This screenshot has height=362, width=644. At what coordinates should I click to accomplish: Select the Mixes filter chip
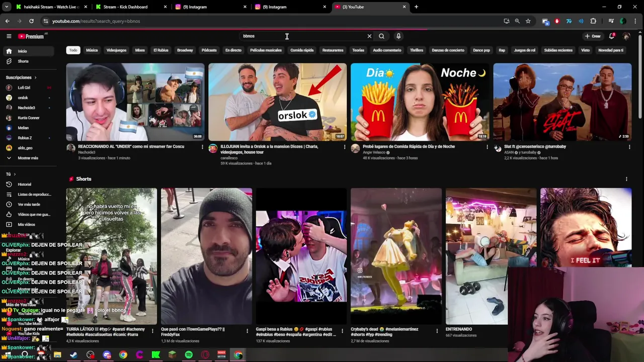(140, 50)
